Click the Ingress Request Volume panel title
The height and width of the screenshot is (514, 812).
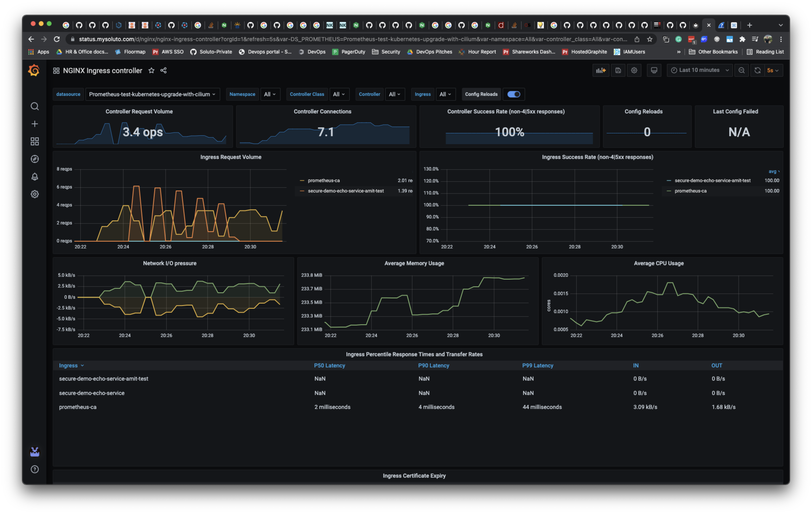click(x=231, y=157)
